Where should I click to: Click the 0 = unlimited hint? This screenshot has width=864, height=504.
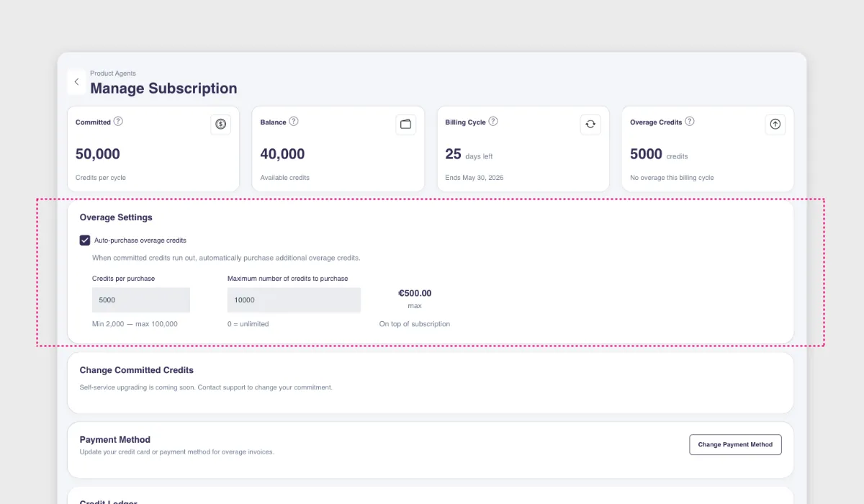pyautogui.click(x=248, y=324)
